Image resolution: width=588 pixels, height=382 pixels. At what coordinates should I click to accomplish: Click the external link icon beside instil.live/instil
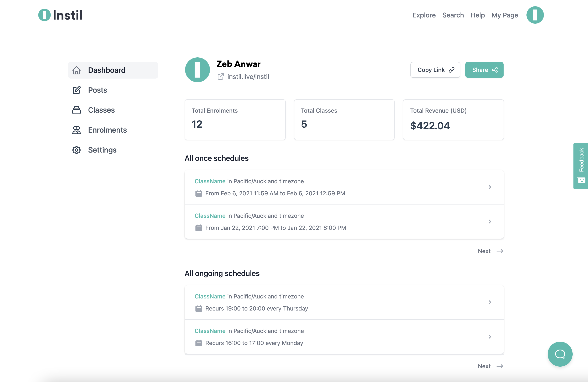(221, 76)
